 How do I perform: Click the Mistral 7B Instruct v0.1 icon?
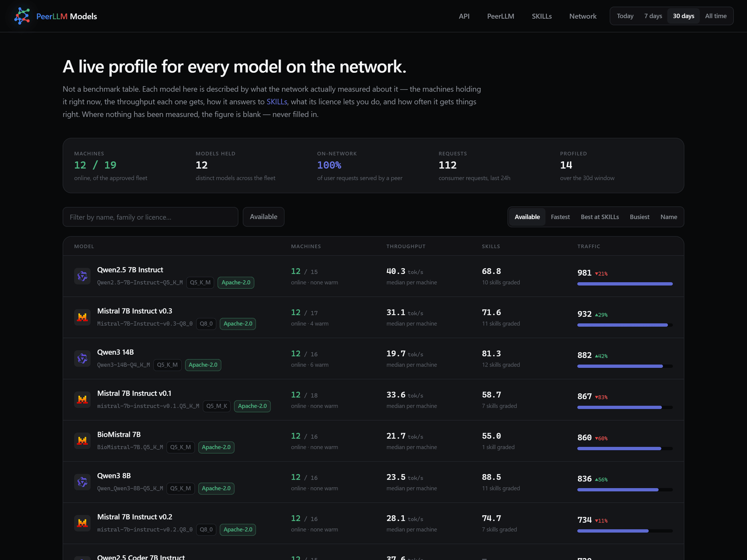[x=82, y=399]
